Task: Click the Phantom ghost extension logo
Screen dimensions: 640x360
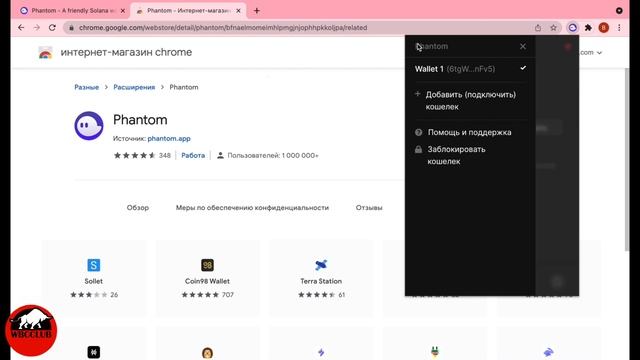Action: pyautogui.click(x=89, y=126)
